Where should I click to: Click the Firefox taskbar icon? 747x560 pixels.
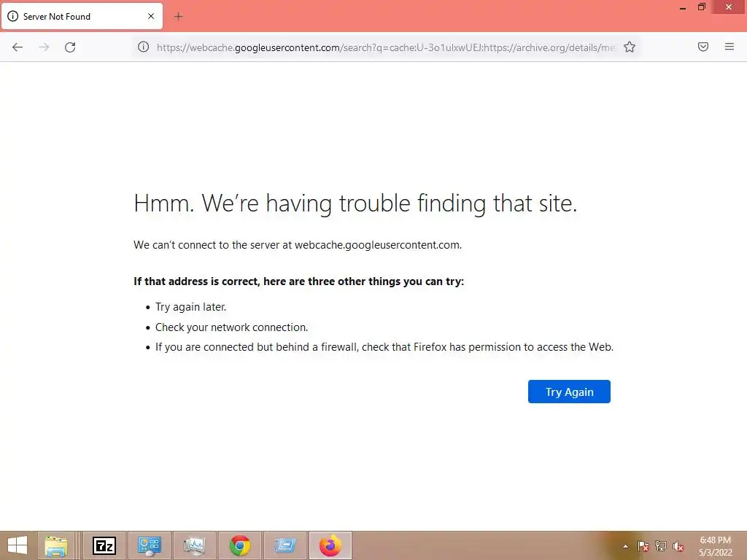330,545
